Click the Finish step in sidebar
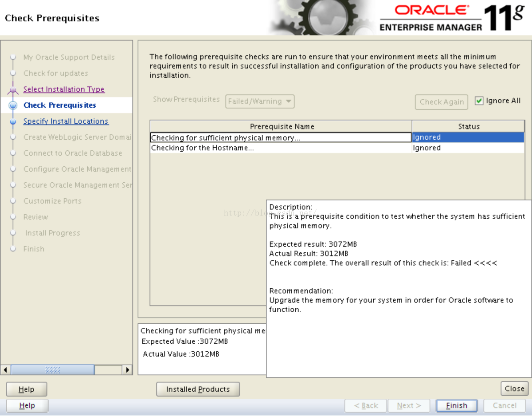The width and height of the screenshot is (532, 416). [34, 249]
